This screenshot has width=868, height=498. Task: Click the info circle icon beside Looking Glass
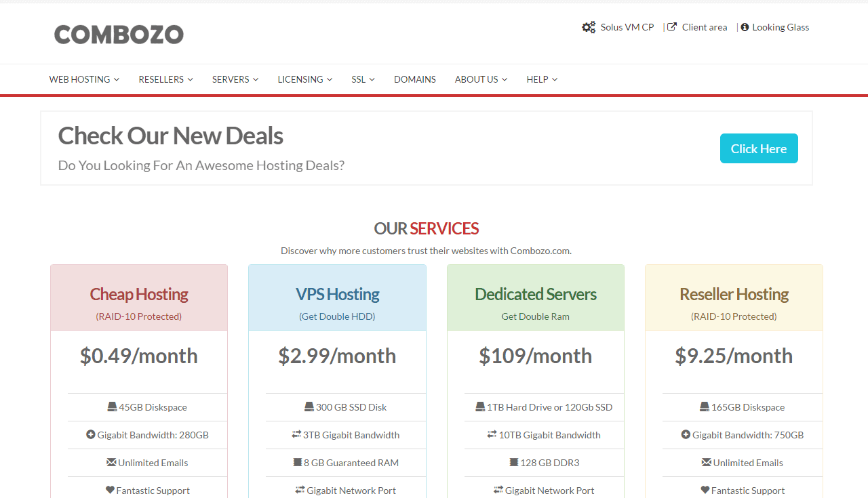(x=745, y=28)
